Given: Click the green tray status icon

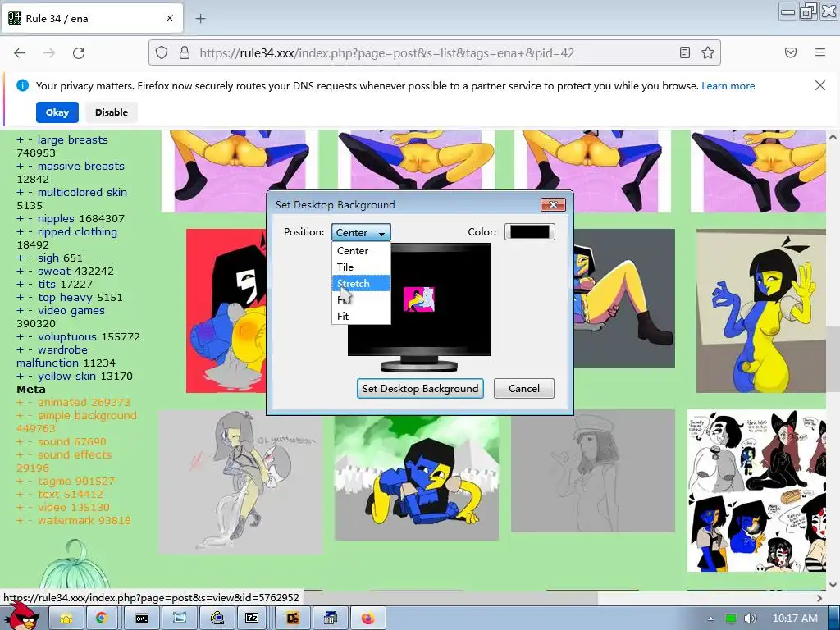Looking at the screenshot, I should click(730, 619).
